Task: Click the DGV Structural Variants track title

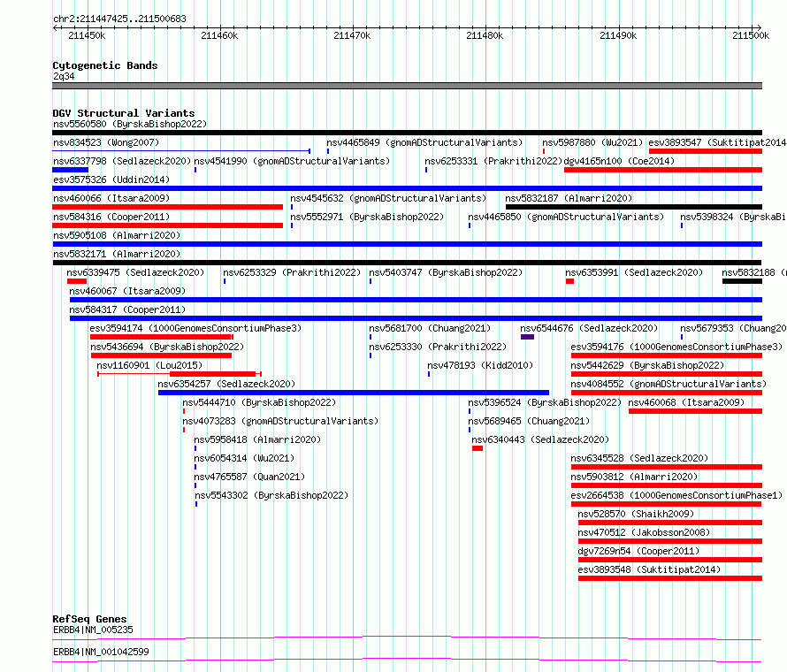Action: tap(124, 113)
